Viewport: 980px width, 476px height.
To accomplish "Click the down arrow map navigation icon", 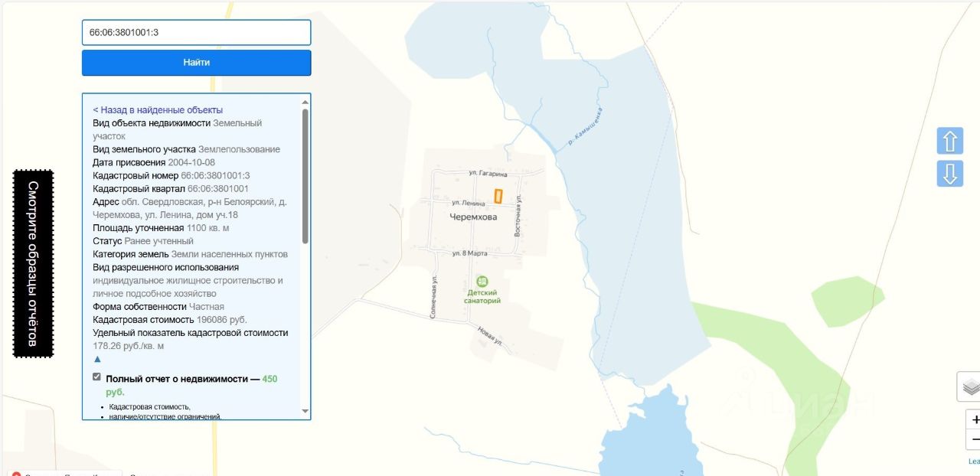I will [x=949, y=174].
